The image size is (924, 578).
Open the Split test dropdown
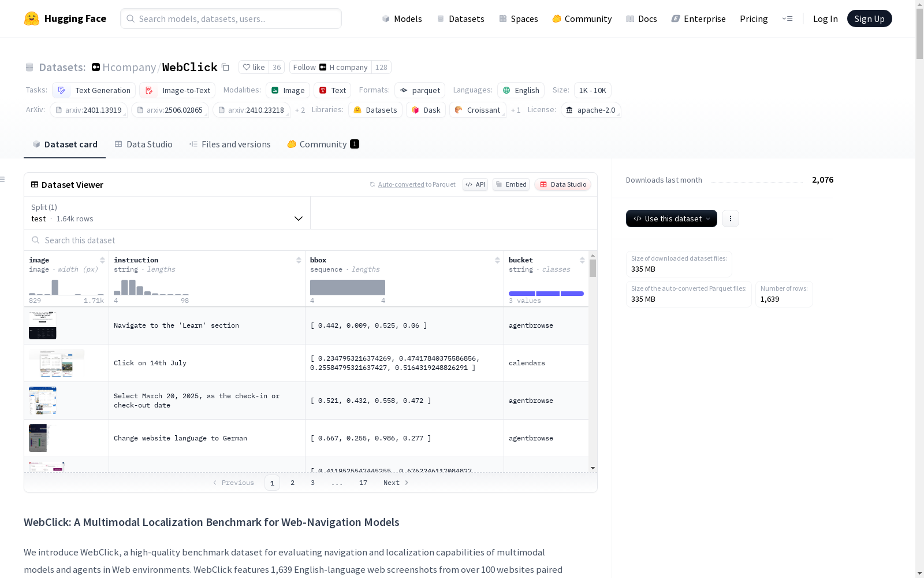coord(167,213)
